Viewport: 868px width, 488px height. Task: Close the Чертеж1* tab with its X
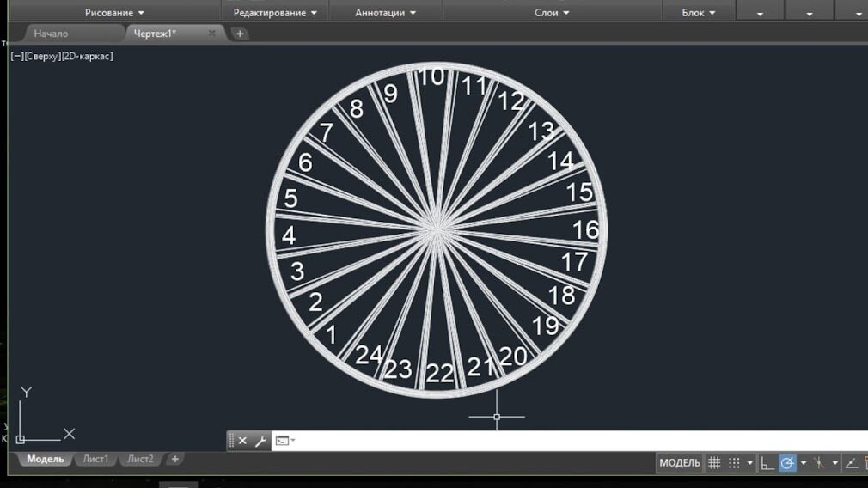coord(211,34)
